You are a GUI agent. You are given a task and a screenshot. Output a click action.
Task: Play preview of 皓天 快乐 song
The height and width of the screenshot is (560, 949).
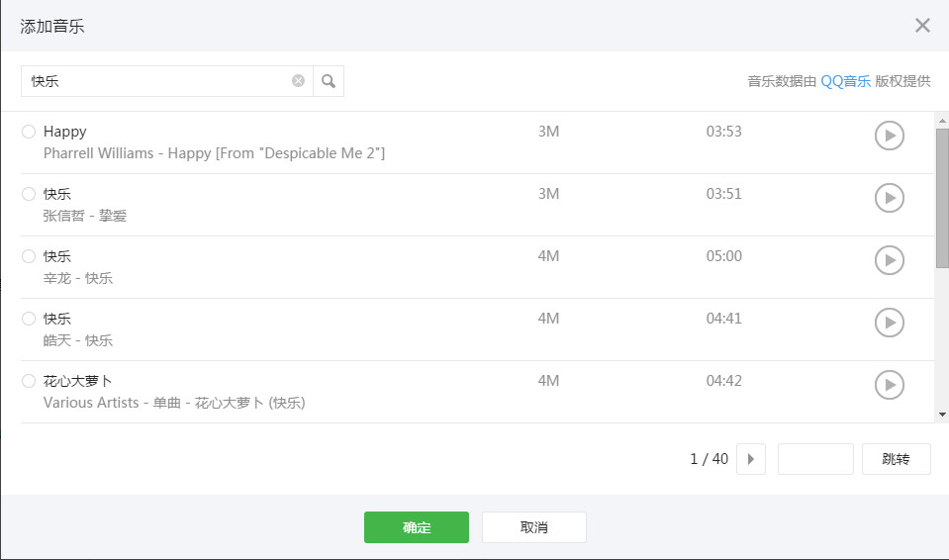click(889, 323)
